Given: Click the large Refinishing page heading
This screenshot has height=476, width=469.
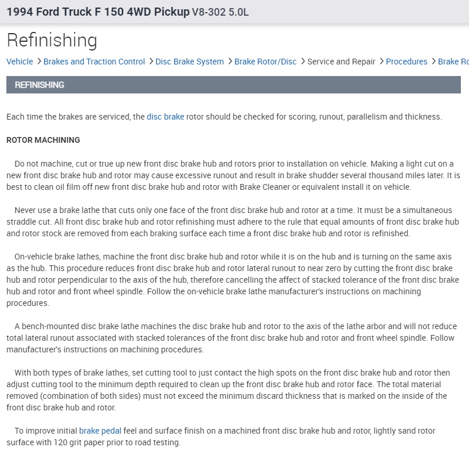Looking at the screenshot, I should pos(52,40).
